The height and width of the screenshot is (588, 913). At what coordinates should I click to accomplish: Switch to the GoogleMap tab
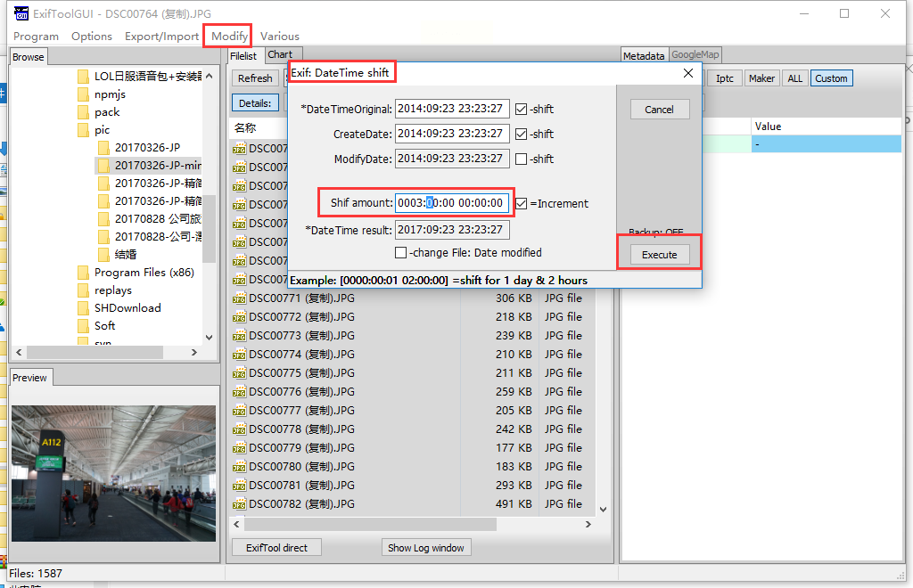[x=695, y=54]
